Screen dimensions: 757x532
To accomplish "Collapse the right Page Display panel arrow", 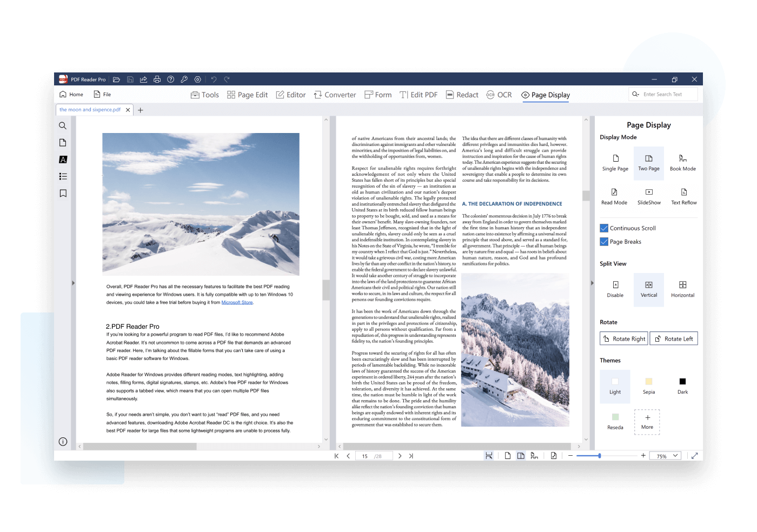I will [592, 283].
